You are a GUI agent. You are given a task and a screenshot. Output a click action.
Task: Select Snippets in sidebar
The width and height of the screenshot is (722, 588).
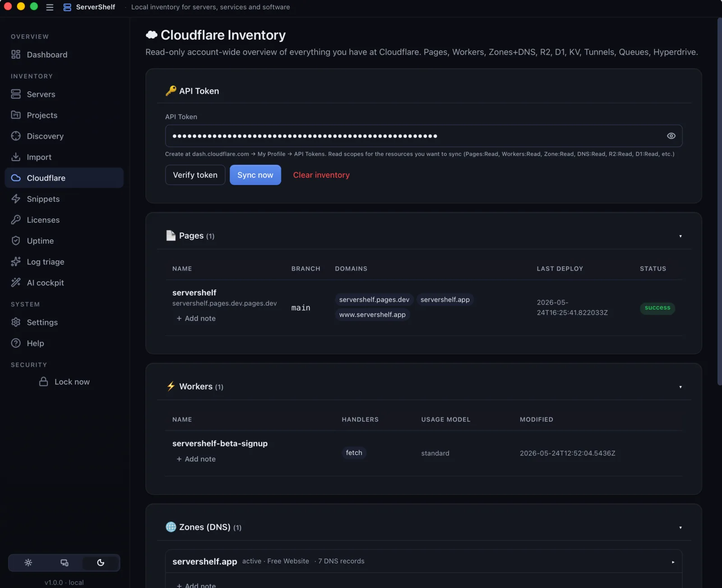[64, 199]
